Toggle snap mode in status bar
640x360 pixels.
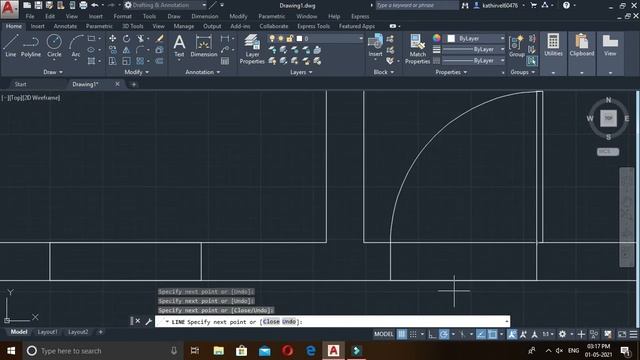click(x=413, y=334)
